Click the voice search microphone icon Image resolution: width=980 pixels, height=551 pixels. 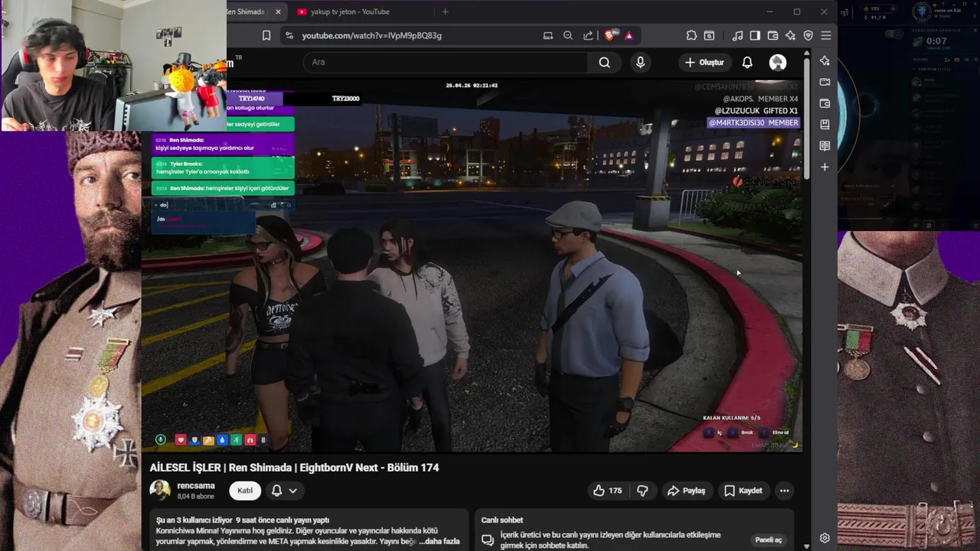pos(641,62)
